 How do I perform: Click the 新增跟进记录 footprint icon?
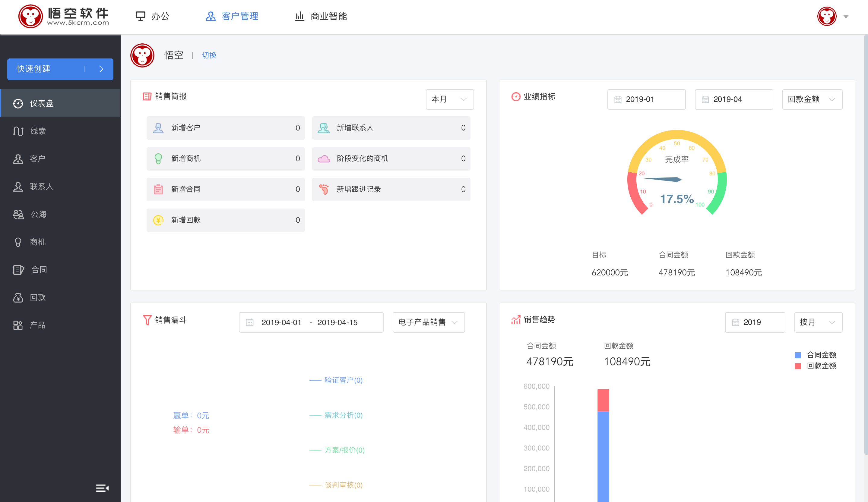[324, 189]
